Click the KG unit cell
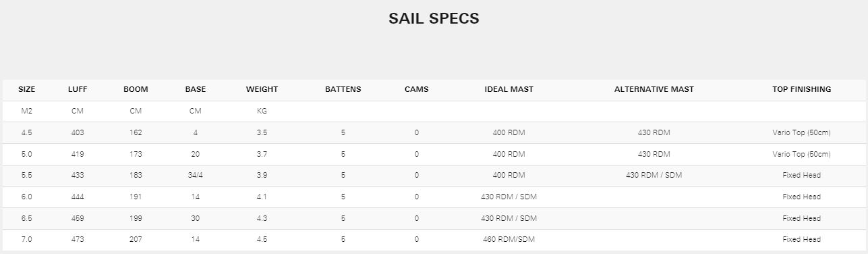This screenshot has height=254, width=868. (262, 111)
